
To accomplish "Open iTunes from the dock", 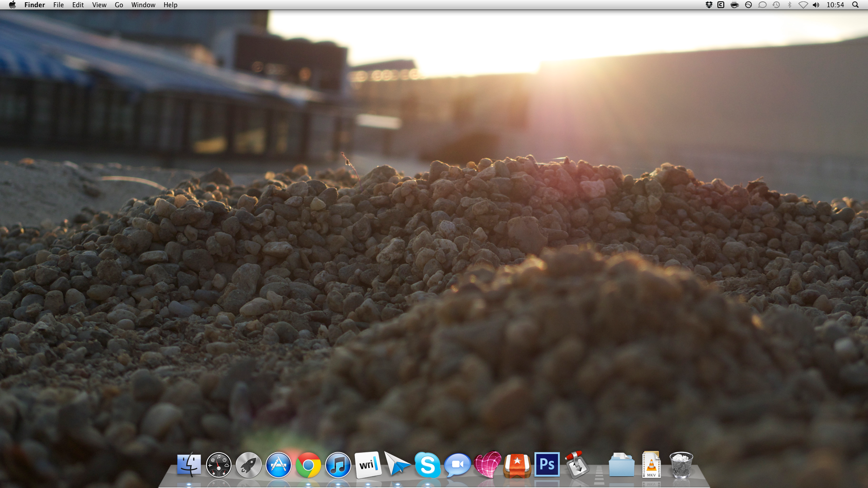I will 338,465.
